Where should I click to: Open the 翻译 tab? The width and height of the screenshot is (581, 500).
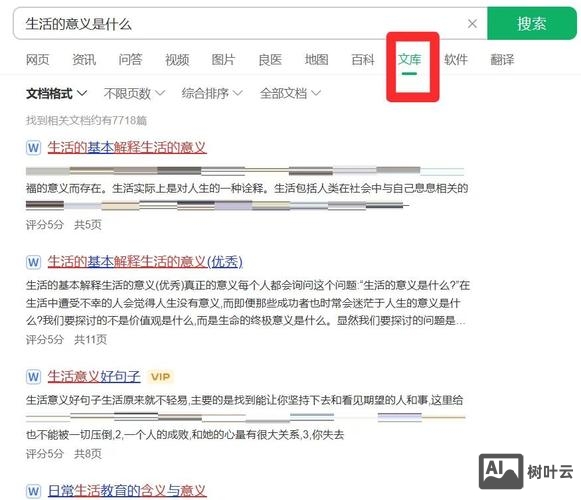[502, 59]
